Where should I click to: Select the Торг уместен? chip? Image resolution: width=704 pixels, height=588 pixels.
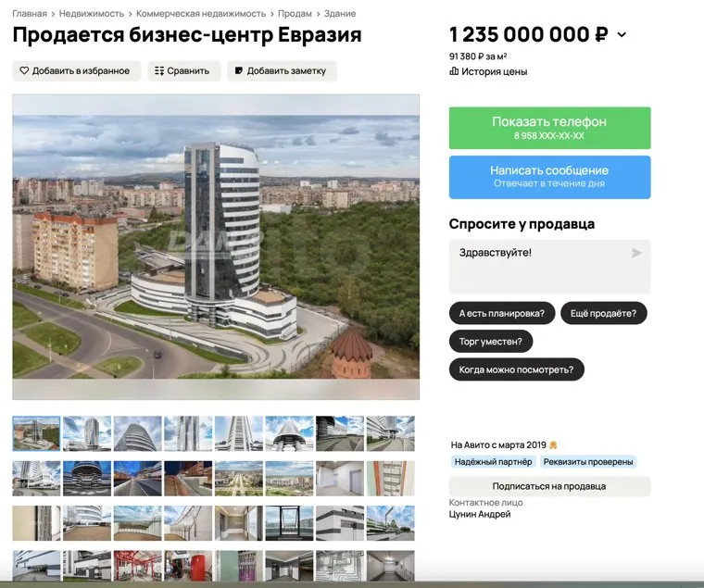(491, 342)
